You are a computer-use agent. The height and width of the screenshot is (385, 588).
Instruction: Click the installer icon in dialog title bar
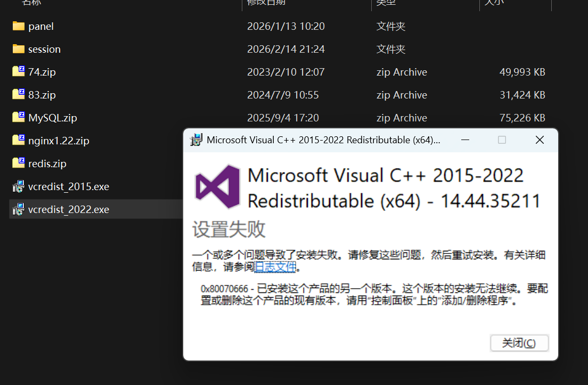pyautogui.click(x=196, y=140)
